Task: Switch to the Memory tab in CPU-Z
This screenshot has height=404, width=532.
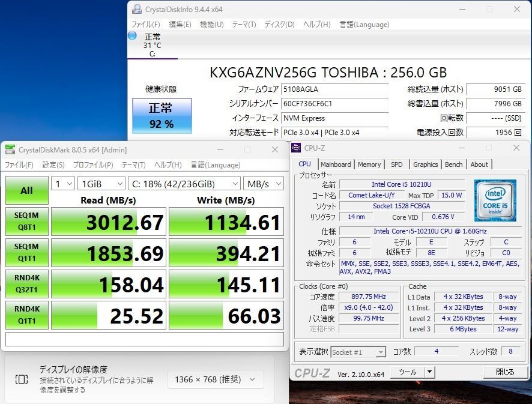Action: click(x=369, y=164)
